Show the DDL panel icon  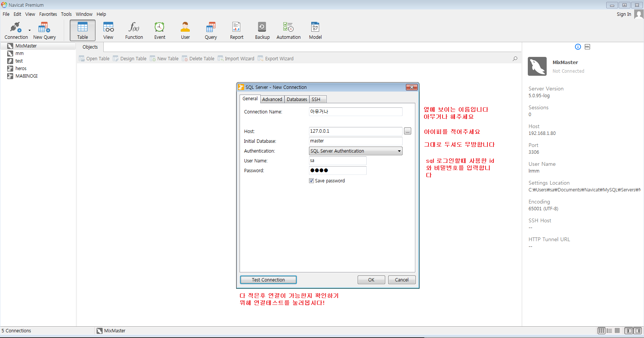(x=587, y=47)
